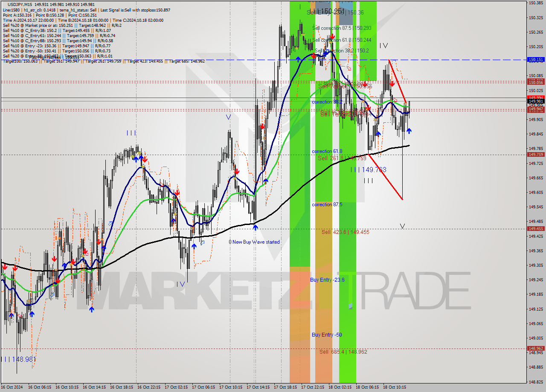Click the 'correction 87.5' blue label
546x392 pixels.
(x=327, y=205)
